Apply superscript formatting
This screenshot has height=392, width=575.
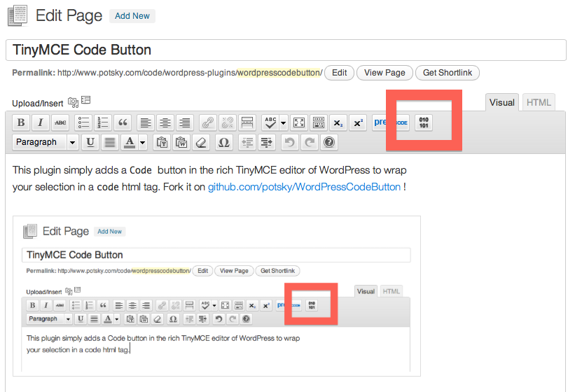358,122
